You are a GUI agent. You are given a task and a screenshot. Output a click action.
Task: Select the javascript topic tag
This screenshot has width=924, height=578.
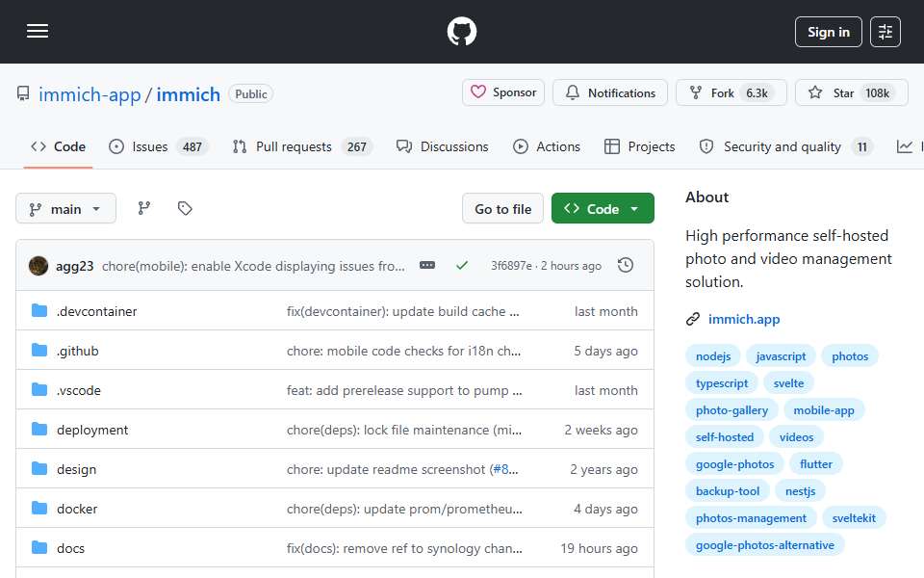tap(781, 356)
